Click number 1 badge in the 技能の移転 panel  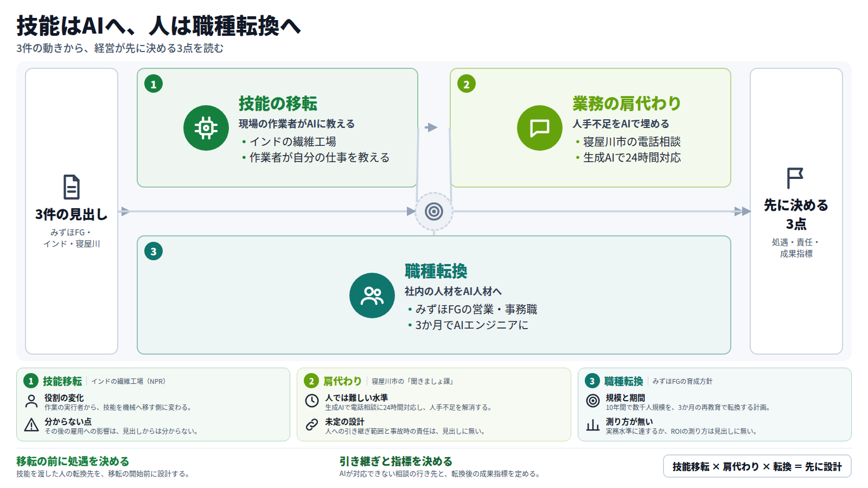(154, 84)
